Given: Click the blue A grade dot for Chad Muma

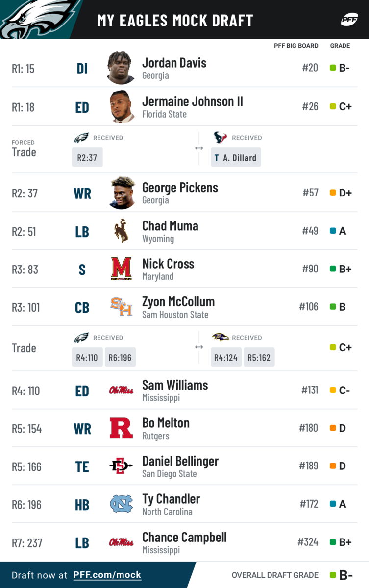Looking at the screenshot, I should pos(333,231).
